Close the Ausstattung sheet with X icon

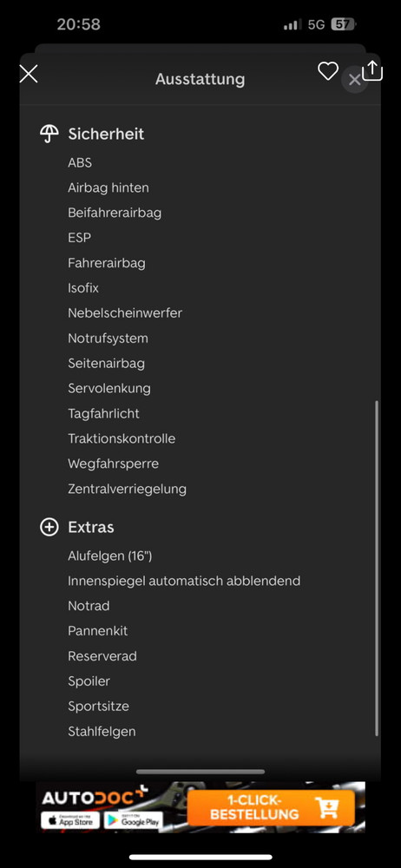click(29, 74)
